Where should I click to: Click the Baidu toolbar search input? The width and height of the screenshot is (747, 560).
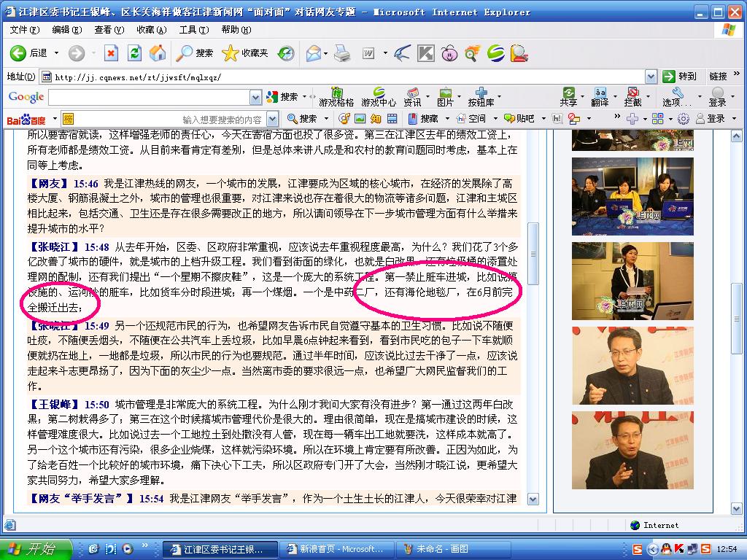point(170,119)
